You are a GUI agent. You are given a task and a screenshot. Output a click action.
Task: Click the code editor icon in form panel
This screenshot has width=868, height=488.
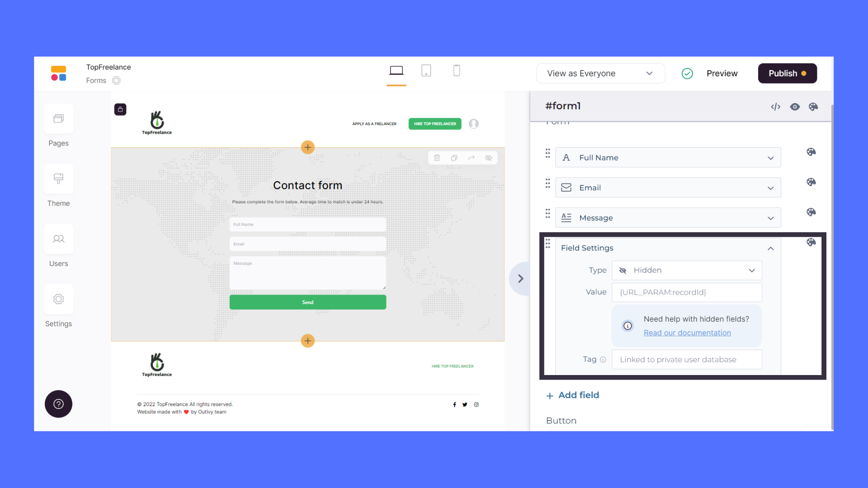pos(775,106)
